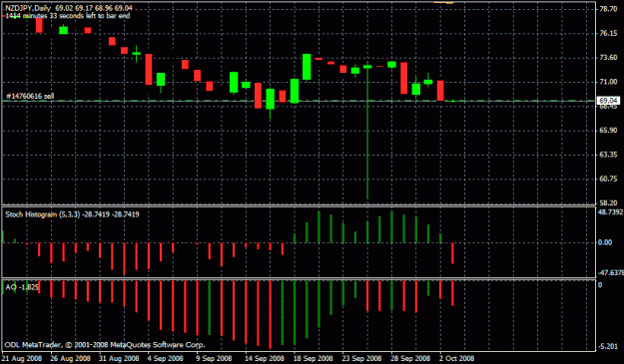The height and width of the screenshot is (364, 624).
Task: Click the -5.201 AO scale value
Action: coord(608,346)
